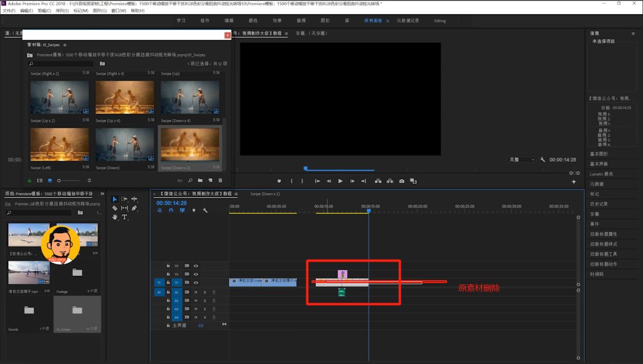Open the 序列(S) menu
Image resolution: width=643 pixels, height=364 pixels.
click(x=62, y=11)
